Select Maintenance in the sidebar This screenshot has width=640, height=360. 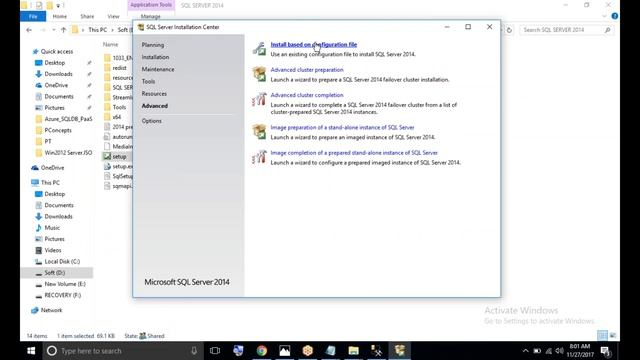(158, 69)
